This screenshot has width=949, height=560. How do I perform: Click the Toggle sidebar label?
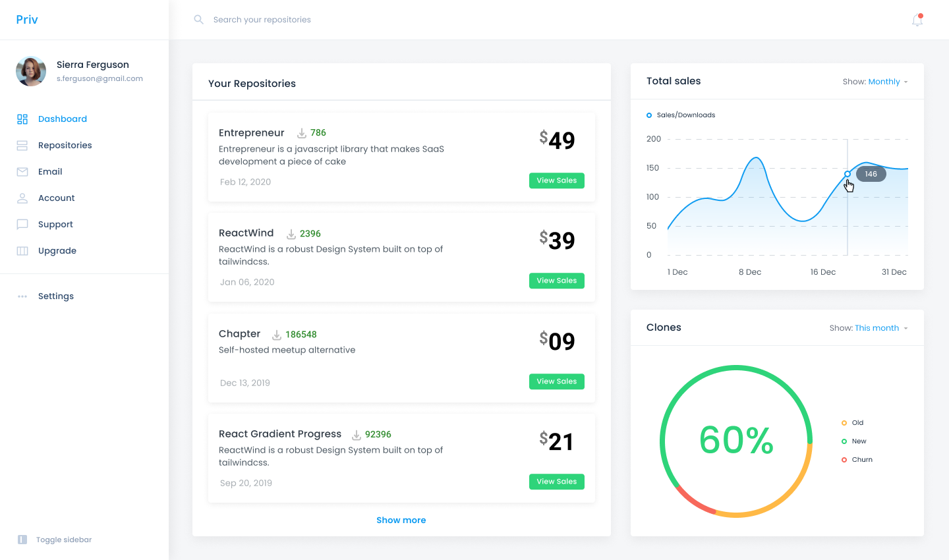[64, 540]
